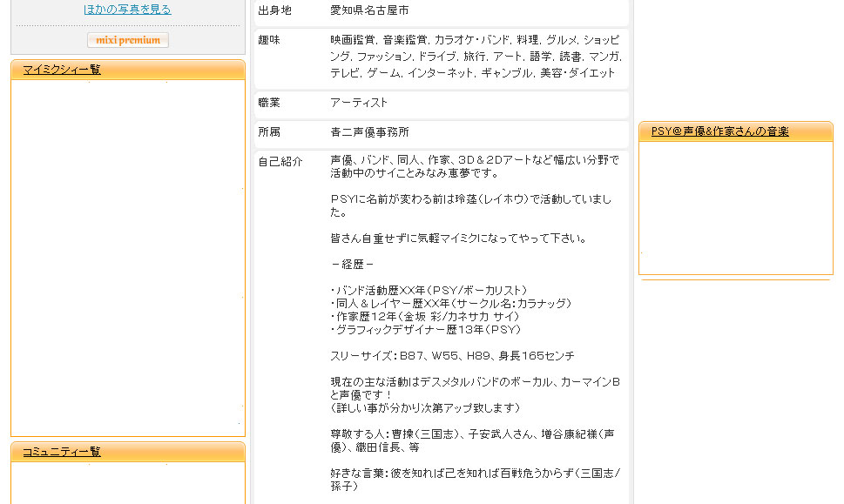Click the 職業 field label

[269, 103]
